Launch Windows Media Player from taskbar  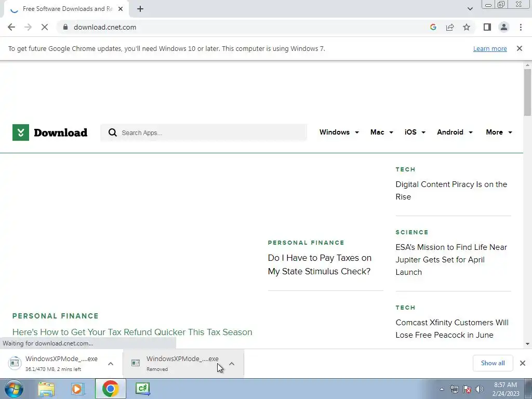(x=77, y=389)
